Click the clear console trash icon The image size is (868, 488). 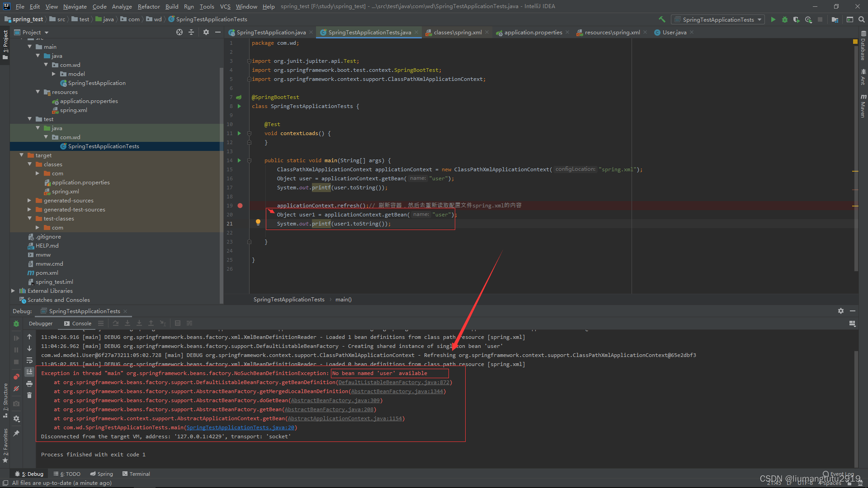pyautogui.click(x=29, y=395)
